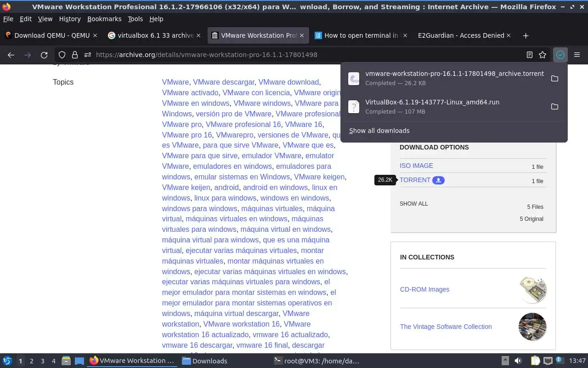Open the network tray icon
The image size is (588, 368).
[x=548, y=361]
